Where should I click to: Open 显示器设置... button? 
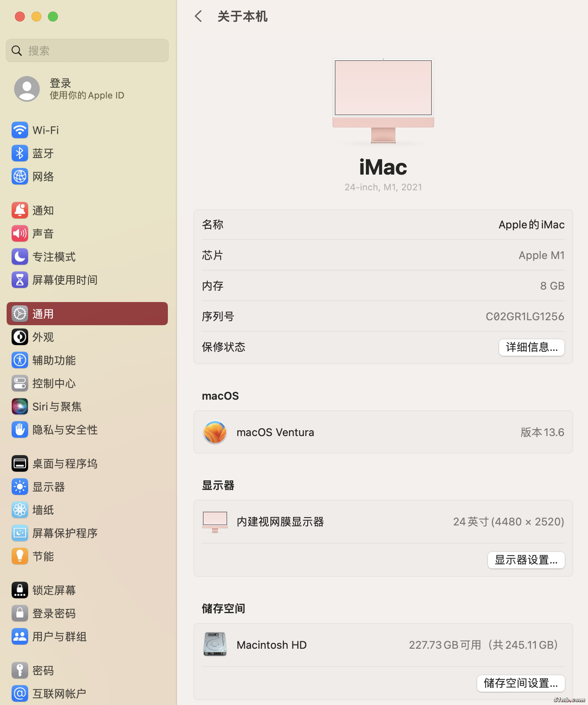(526, 560)
